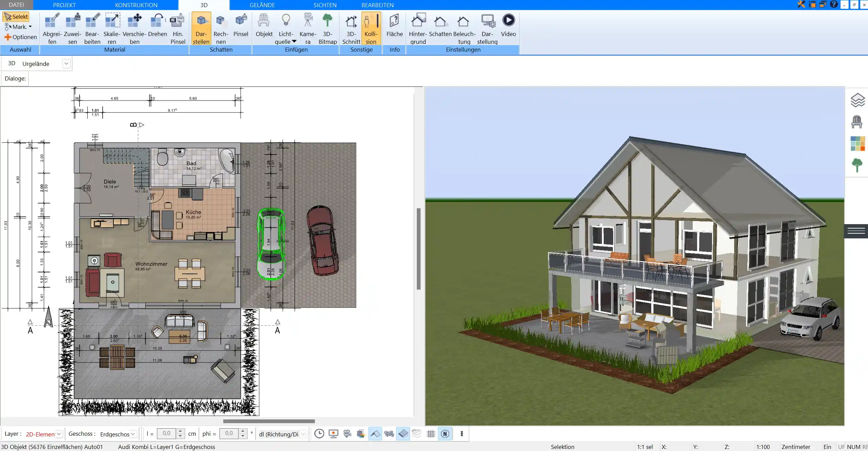The width and height of the screenshot is (868, 451).
Task: Open the Layer dropdown showing 2D-Elemen
Action: [x=59, y=434]
